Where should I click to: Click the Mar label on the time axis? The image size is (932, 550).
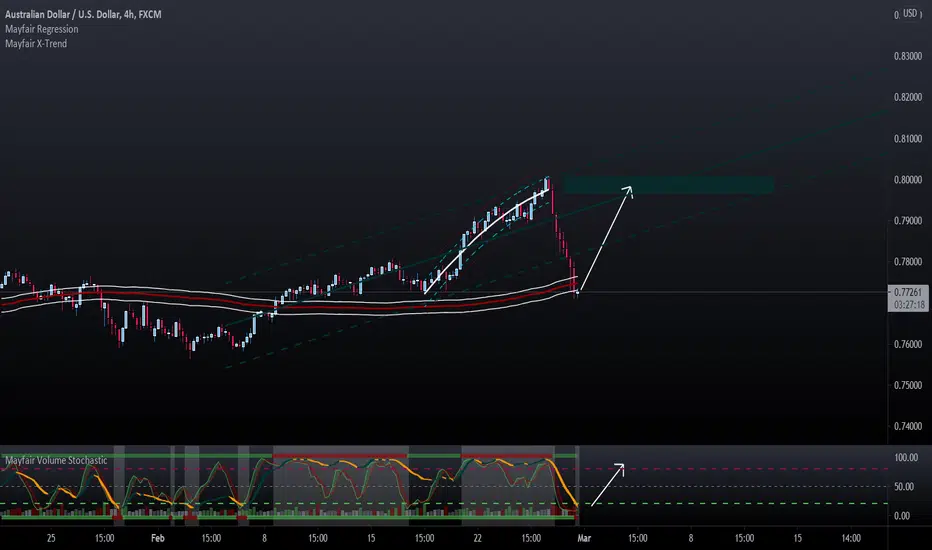[x=584, y=538]
